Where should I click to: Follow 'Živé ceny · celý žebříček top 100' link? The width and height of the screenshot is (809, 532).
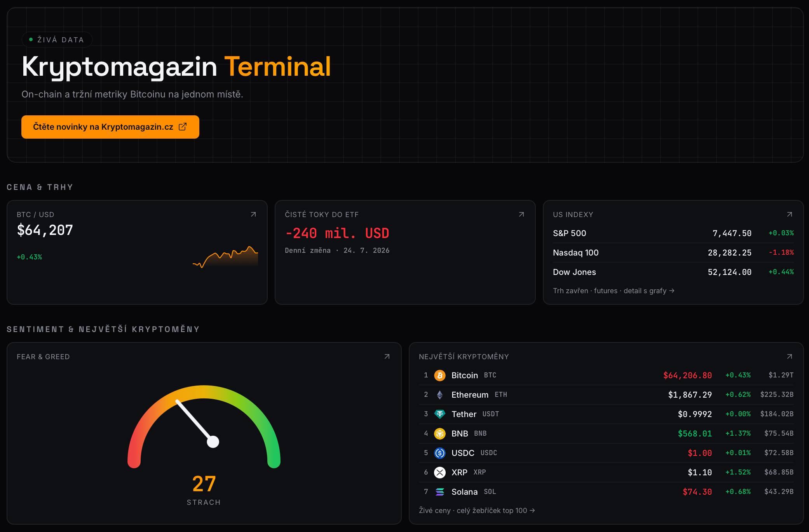click(477, 511)
